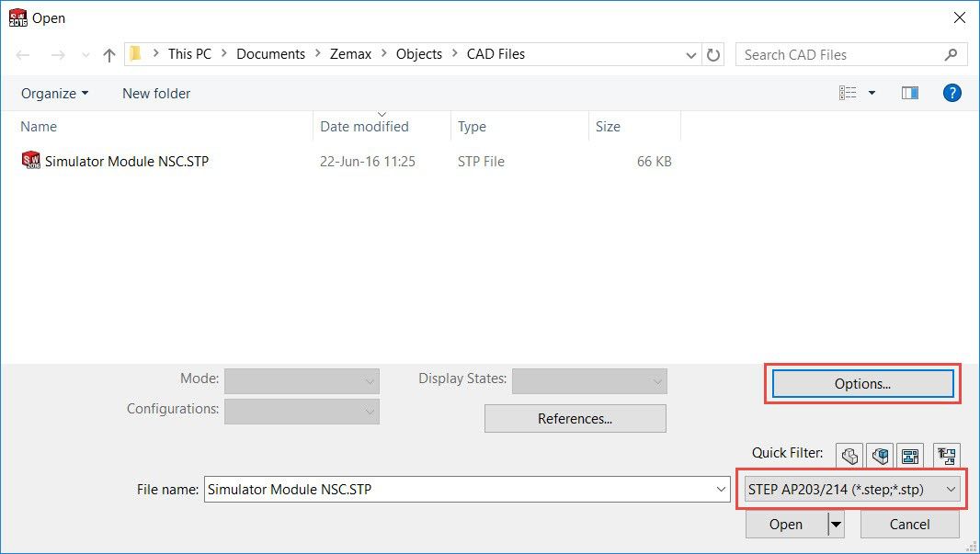
Task: Toggle the preview pane icon
Action: [909, 92]
